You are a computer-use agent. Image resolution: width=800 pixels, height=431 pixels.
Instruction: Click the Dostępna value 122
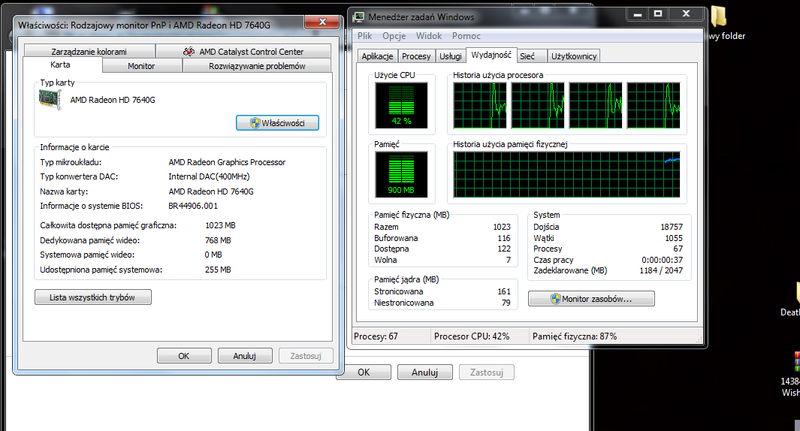[x=504, y=249]
